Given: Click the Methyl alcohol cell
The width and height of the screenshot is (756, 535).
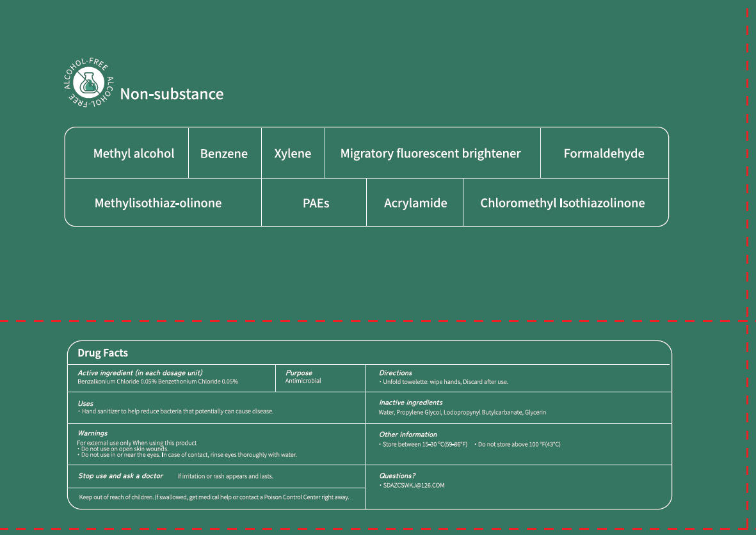Looking at the screenshot, I should pos(133,154).
